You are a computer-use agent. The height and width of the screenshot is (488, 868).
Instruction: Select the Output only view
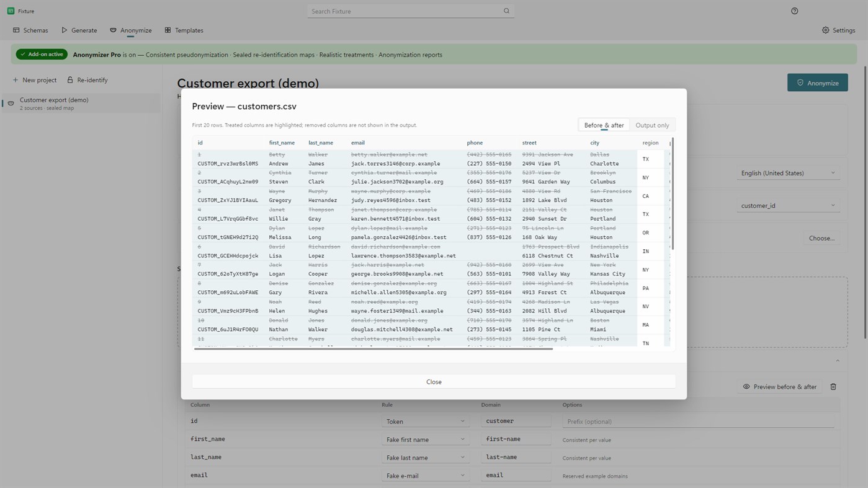pyautogui.click(x=652, y=125)
